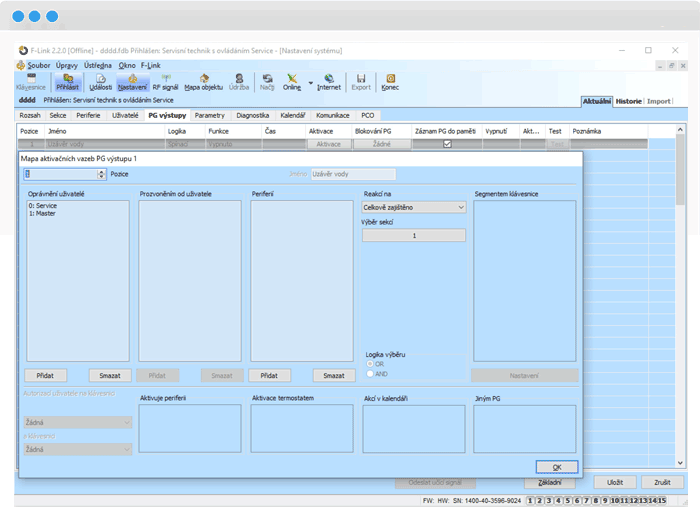Toggle the Záznam PG do paměti checkbox

click(447, 144)
